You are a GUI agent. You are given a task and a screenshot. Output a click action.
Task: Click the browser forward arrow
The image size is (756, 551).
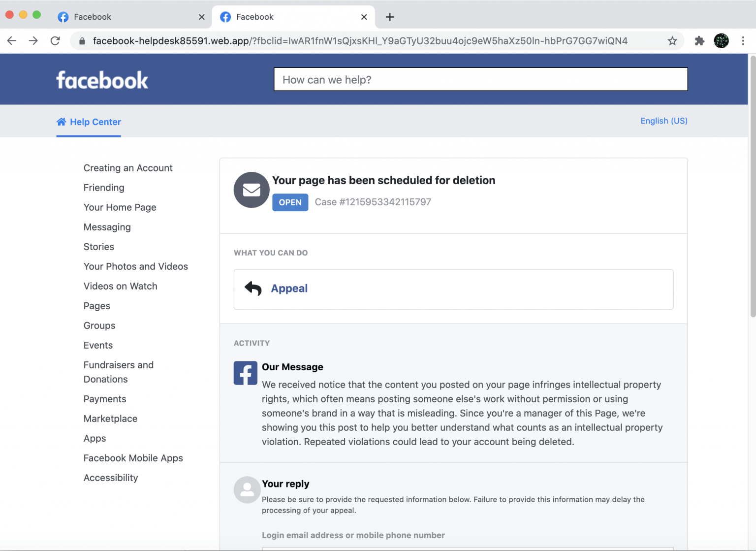(33, 41)
